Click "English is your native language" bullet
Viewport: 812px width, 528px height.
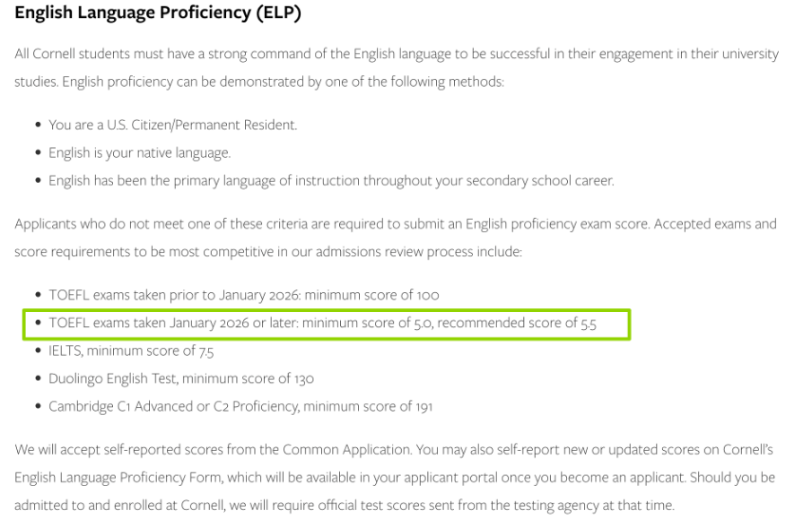[139, 153]
